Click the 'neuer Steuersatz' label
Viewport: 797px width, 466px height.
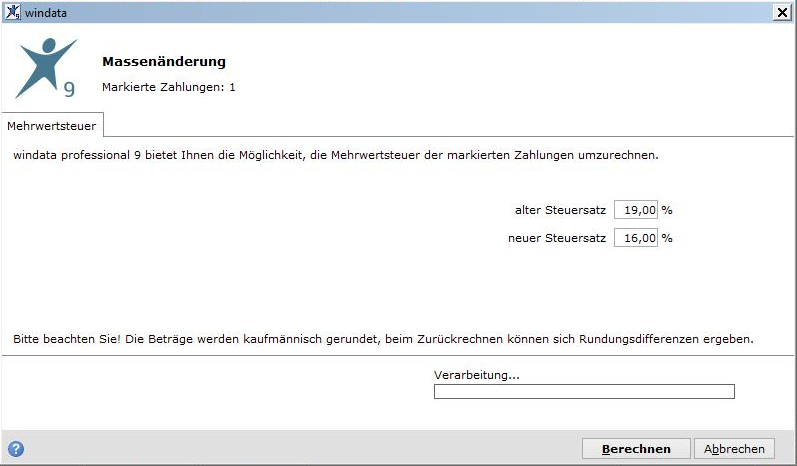click(557, 238)
